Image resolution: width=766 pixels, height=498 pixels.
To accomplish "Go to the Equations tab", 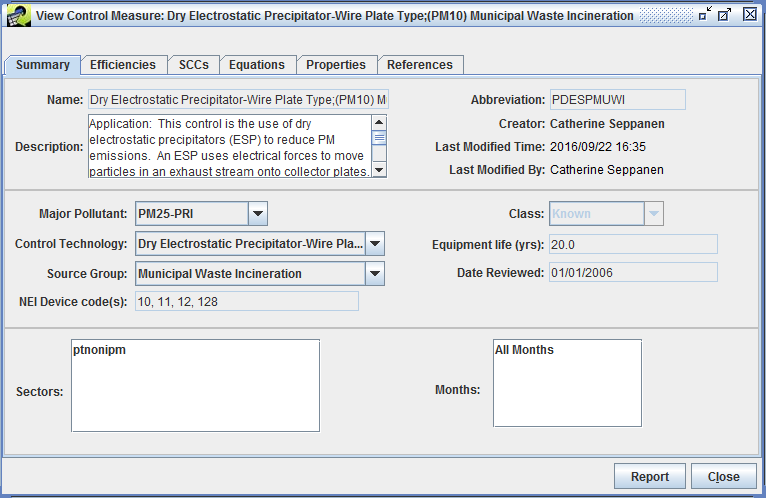I will pos(257,65).
